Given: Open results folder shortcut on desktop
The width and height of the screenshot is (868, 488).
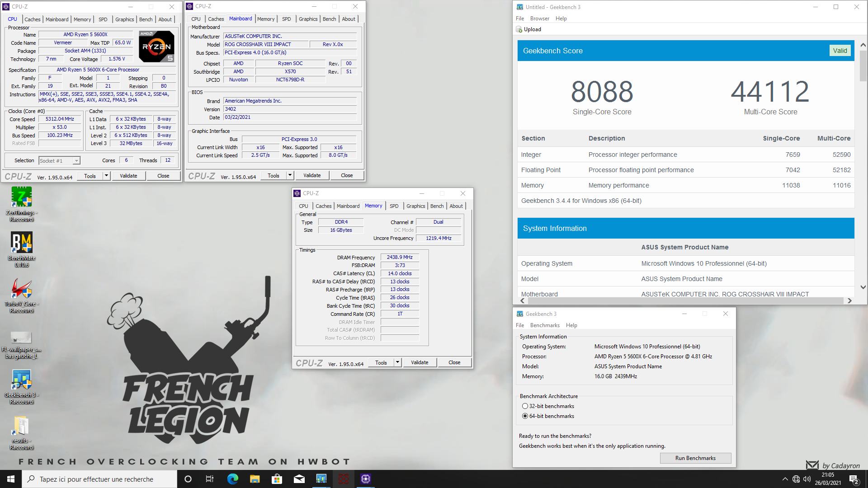Looking at the screenshot, I should [22, 432].
